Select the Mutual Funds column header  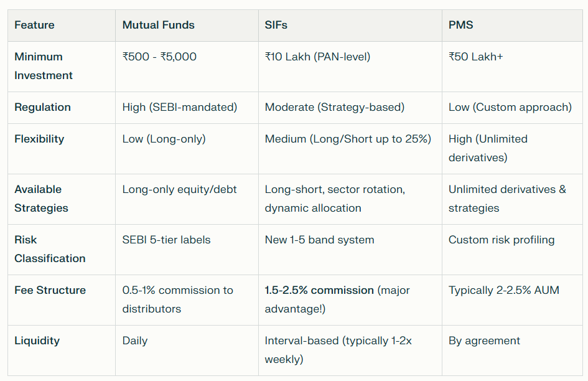(158, 26)
